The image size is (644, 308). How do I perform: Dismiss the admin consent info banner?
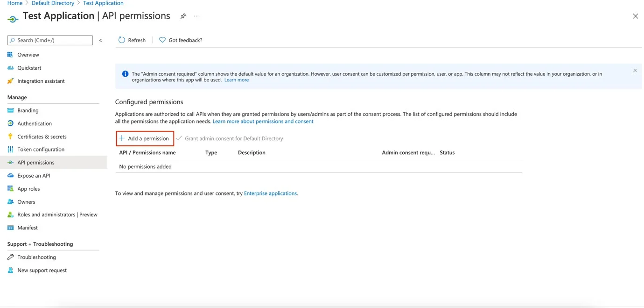[635, 71]
